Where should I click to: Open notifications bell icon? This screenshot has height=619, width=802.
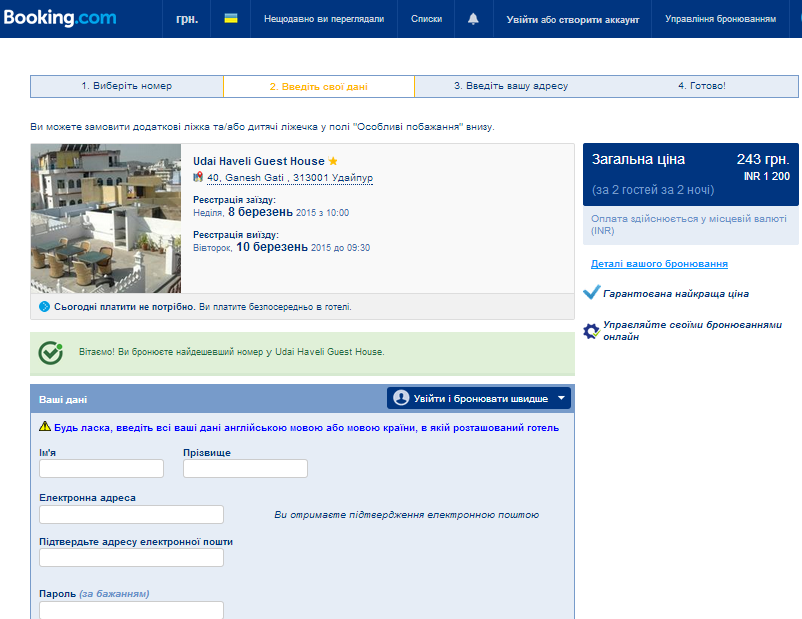pyautogui.click(x=473, y=19)
